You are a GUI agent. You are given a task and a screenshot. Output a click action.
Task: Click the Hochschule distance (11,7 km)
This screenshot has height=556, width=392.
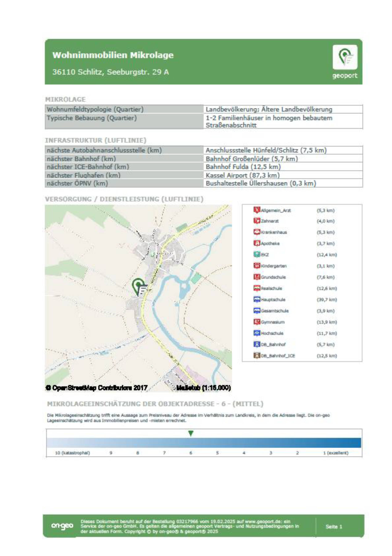click(x=327, y=333)
